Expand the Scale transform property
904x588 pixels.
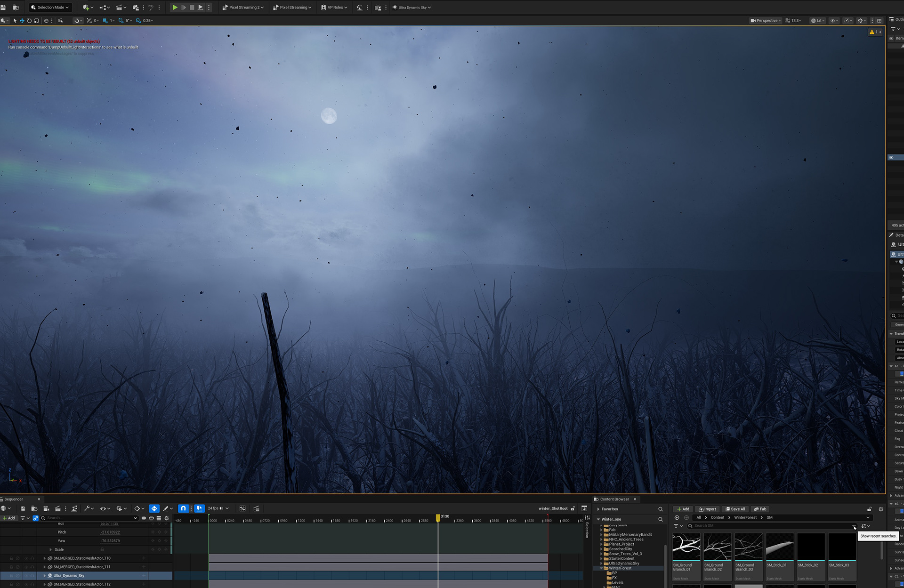(51, 549)
